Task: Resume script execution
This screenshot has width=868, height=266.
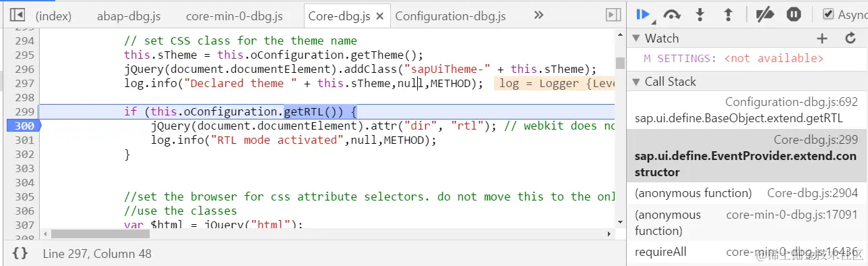Action: click(x=643, y=14)
